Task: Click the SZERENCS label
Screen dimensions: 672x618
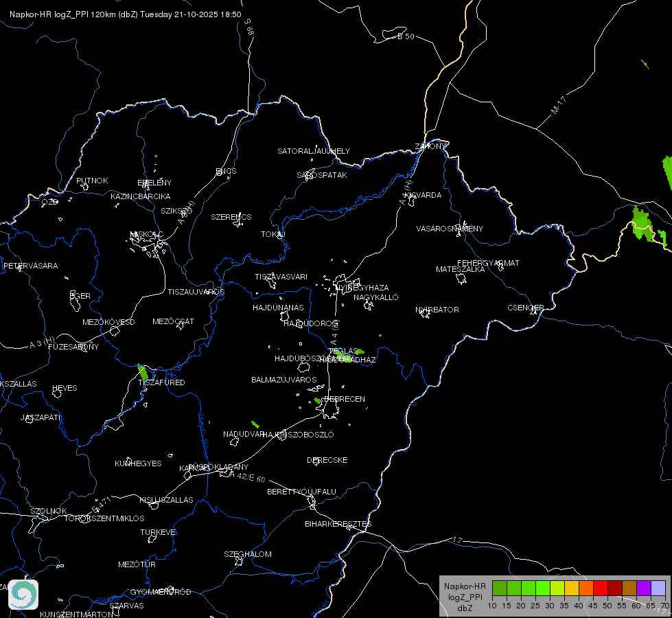Action: tap(231, 217)
